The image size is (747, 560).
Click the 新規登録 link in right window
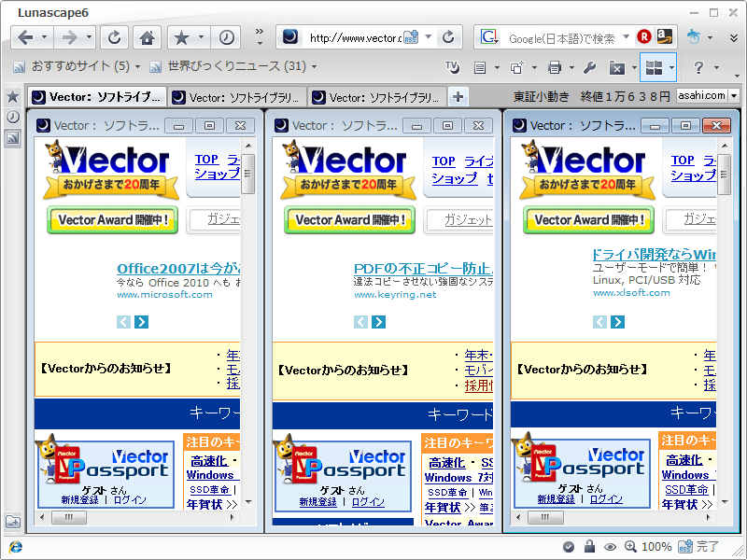[556, 498]
